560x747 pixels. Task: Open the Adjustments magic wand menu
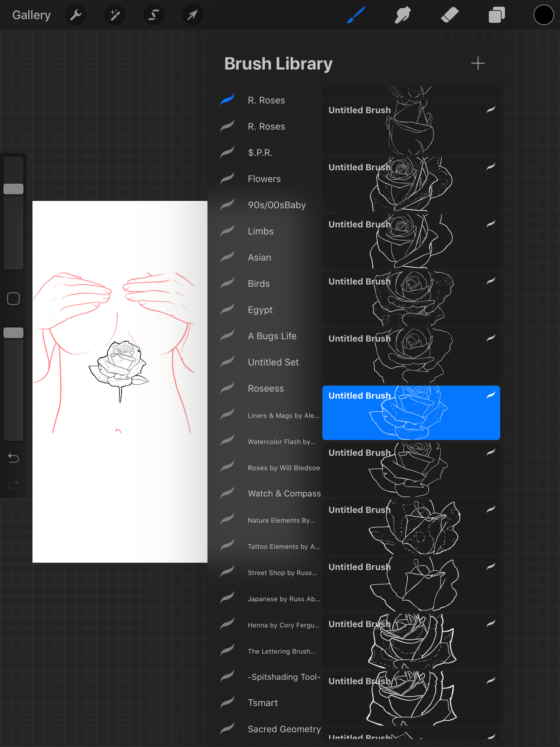[115, 15]
